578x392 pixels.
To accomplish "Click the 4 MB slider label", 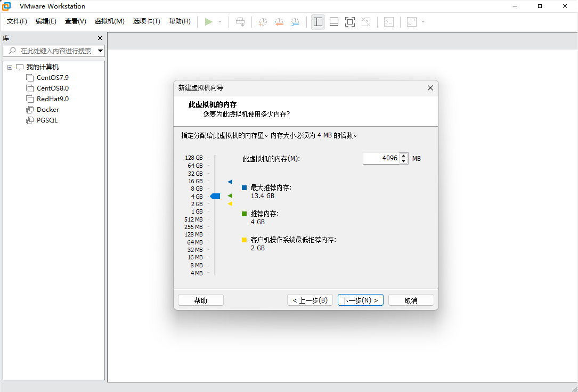I will pyautogui.click(x=197, y=273).
